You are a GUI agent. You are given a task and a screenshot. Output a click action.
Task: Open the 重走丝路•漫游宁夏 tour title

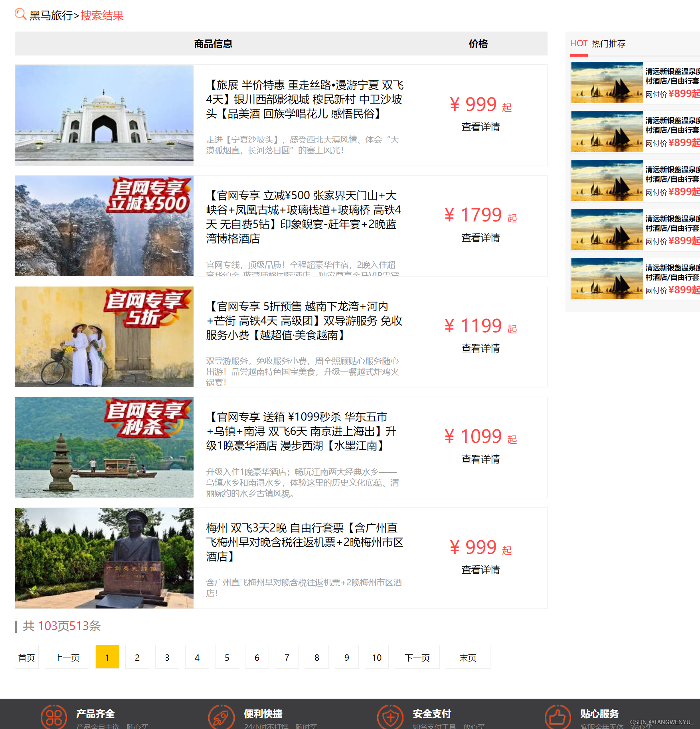pos(305,99)
